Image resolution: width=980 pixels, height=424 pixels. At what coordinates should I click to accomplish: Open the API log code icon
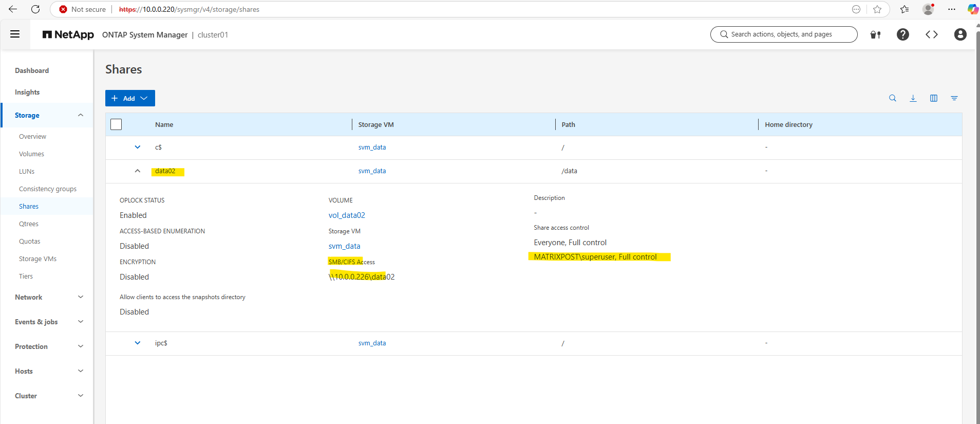(x=931, y=34)
